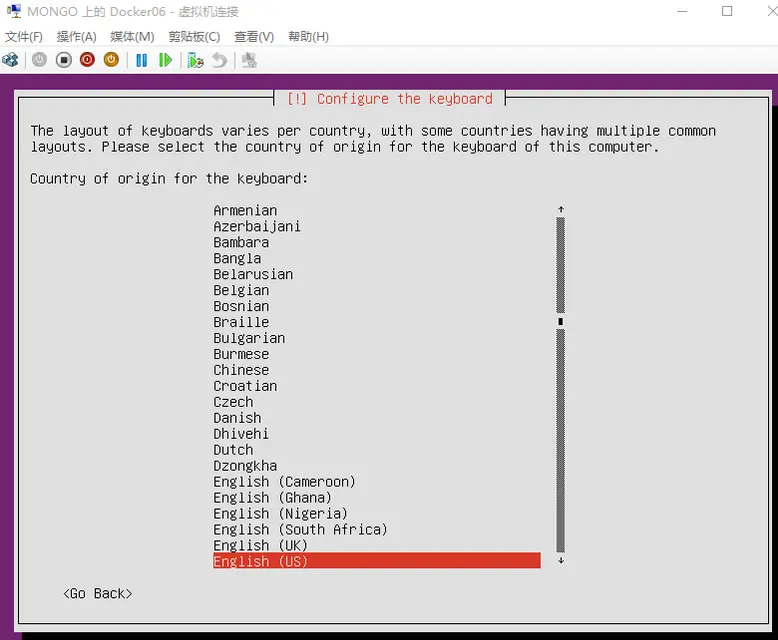The image size is (778, 640).
Task: Maximize the virtual machine connection window
Action: click(x=727, y=11)
